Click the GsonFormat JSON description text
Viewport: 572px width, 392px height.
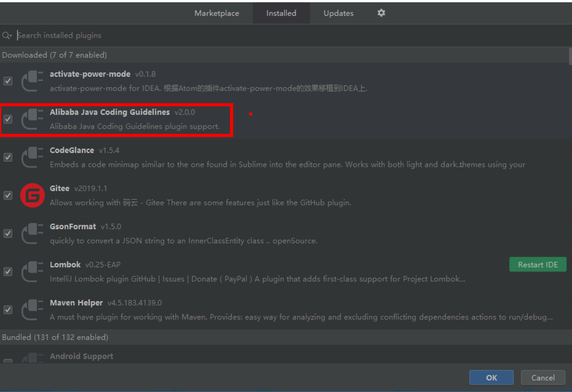coord(183,241)
